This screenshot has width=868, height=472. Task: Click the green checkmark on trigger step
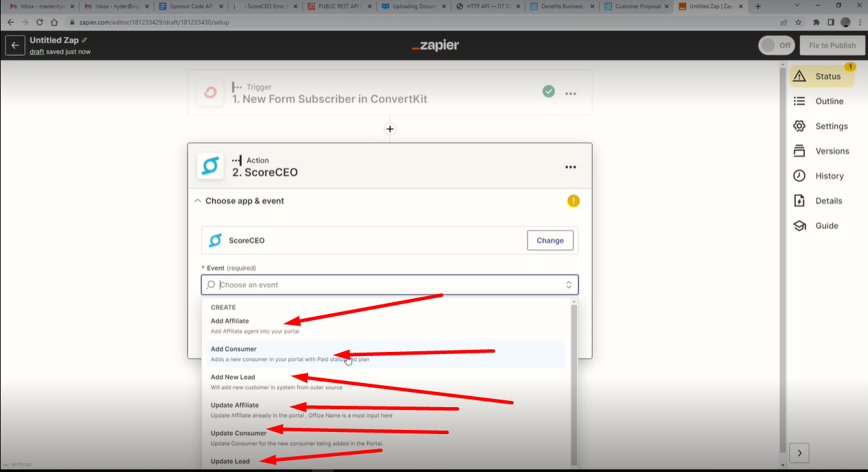[548, 91]
